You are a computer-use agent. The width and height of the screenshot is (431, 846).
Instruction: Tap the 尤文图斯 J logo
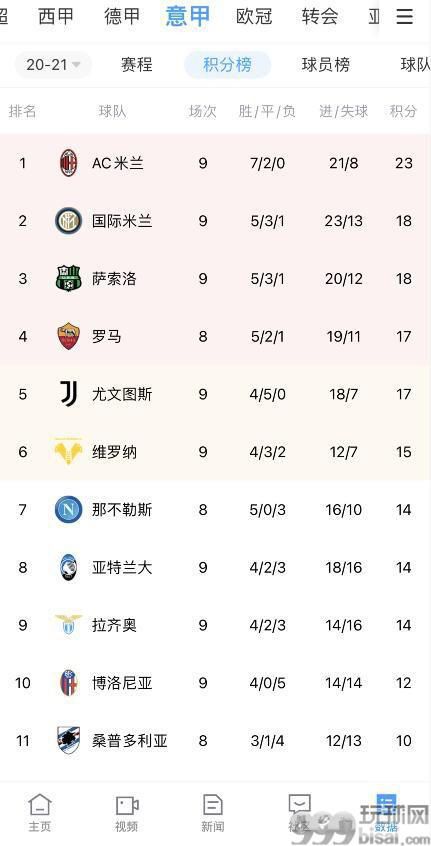pos(69,394)
